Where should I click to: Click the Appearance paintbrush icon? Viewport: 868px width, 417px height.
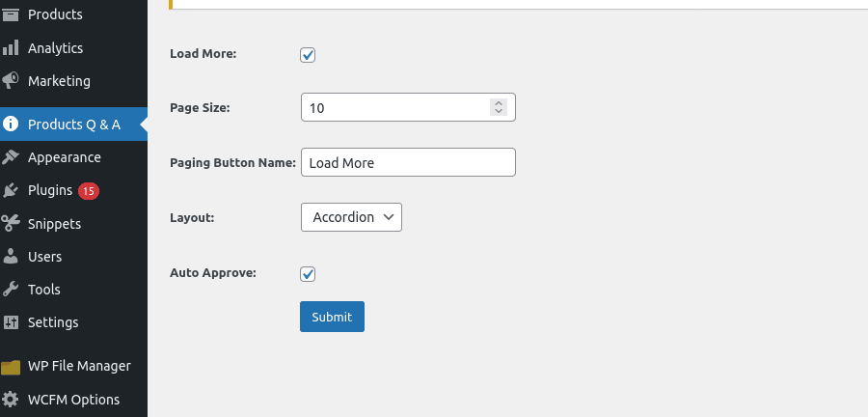(x=11, y=157)
